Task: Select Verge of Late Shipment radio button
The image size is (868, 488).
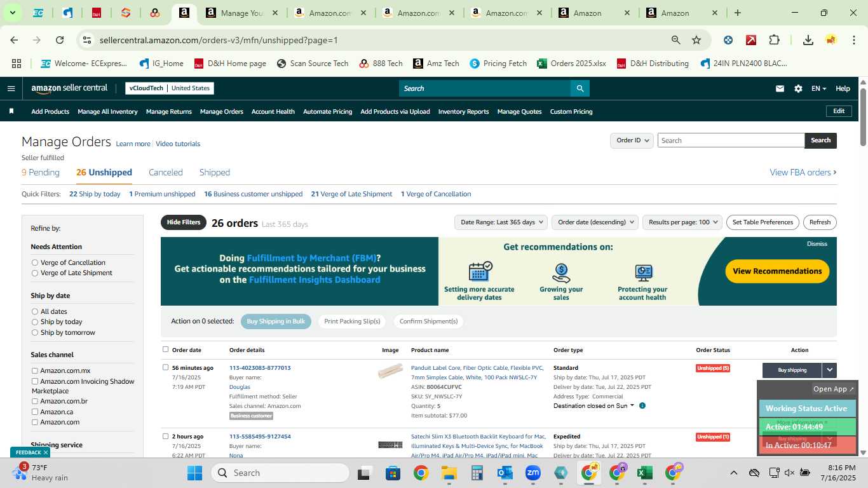Action: pos(35,273)
